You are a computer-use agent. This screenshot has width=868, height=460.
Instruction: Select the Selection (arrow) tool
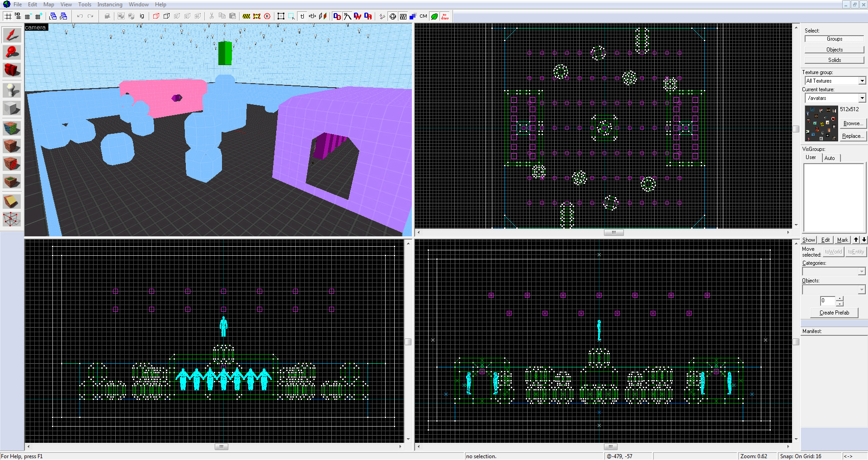point(12,35)
